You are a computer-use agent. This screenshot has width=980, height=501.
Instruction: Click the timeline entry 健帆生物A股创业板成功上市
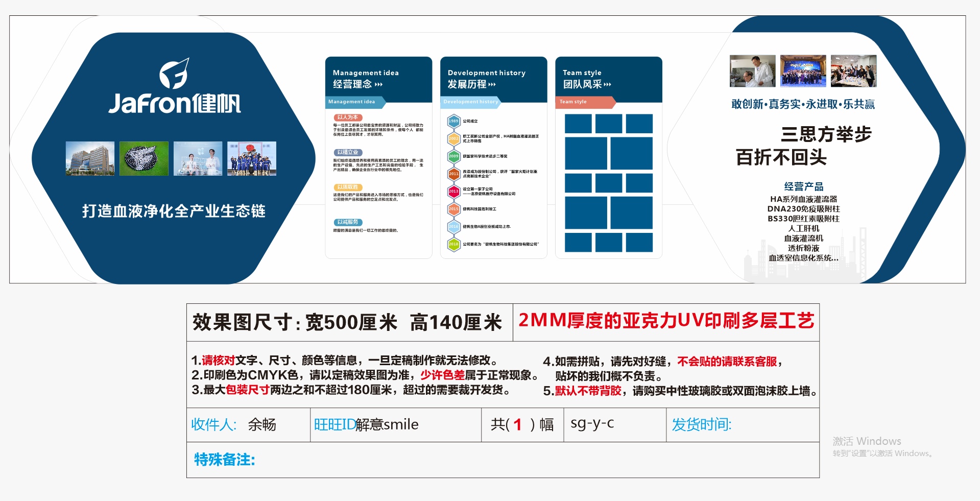coord(487,227)
